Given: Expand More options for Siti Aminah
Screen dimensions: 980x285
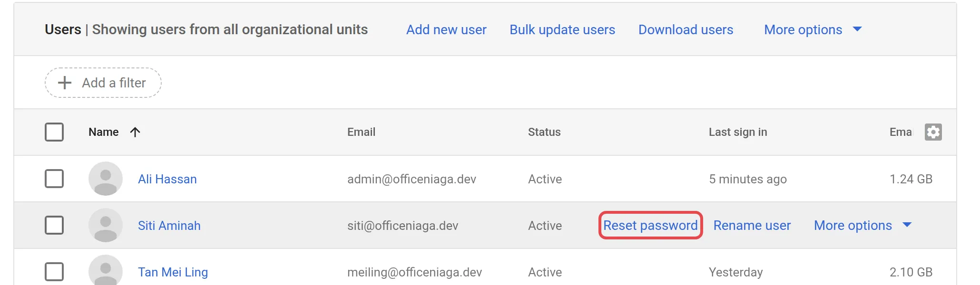Looking at the screenshot, I should click(x=862, y=225).
